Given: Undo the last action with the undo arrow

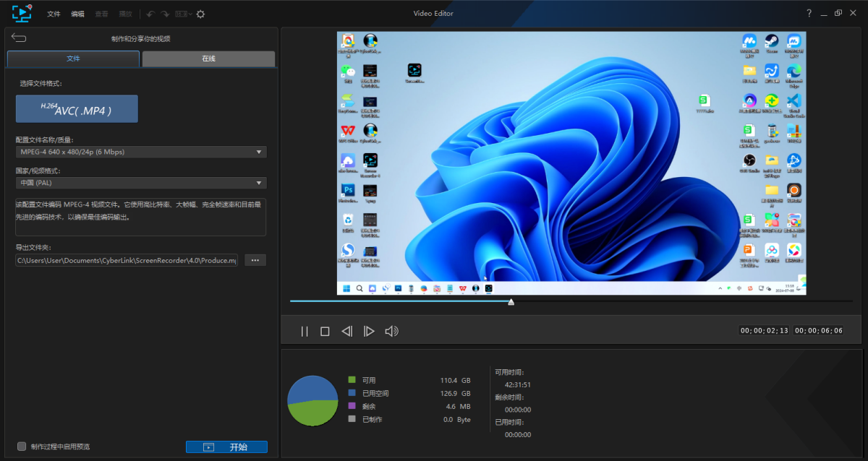Looking at the screenshot, I should click(150, 14).
